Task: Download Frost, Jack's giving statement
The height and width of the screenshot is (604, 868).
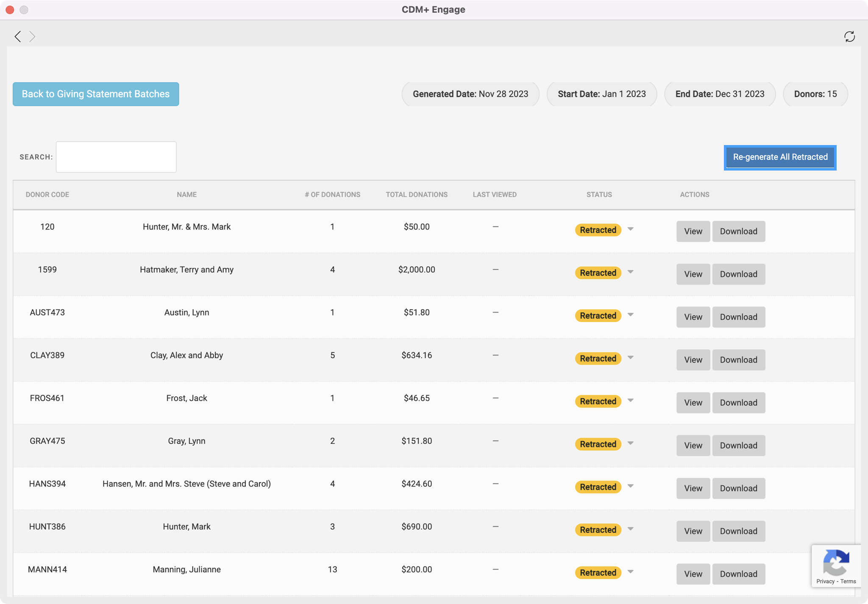Action: [738, 403]
